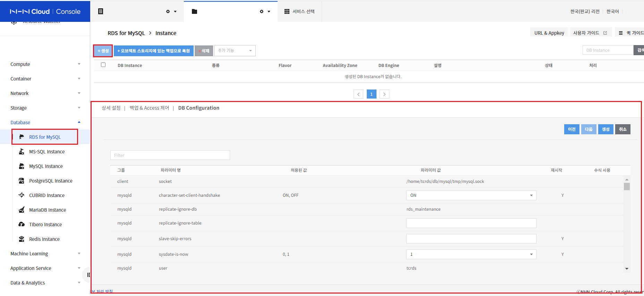Click slave-skip-errors value field
644x296 pixels.
(471, 239)
